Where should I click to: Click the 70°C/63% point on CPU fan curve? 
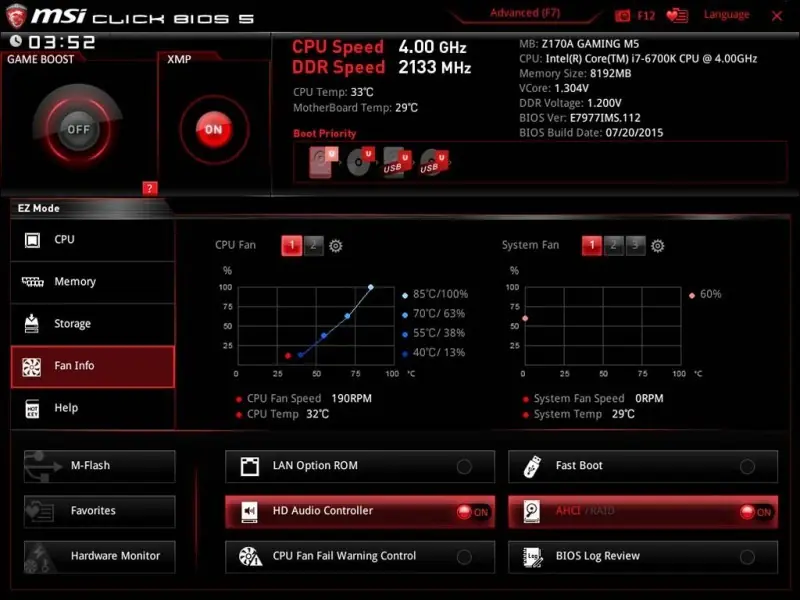coord(347,316)
